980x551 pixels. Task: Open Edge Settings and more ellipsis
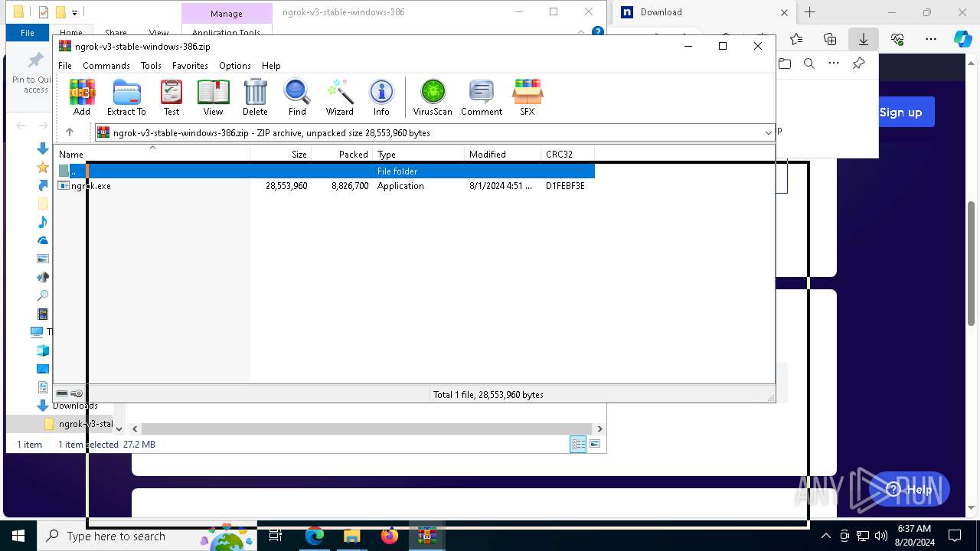tap(931, 39)
